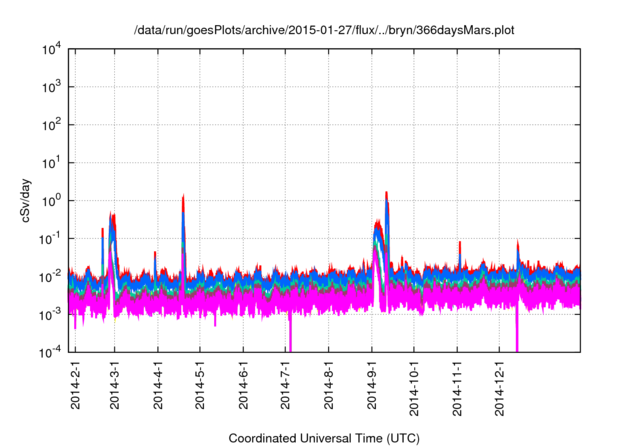
Task: Select the 2014-8-1 x-axis tick label
Action: coord(329,386)
